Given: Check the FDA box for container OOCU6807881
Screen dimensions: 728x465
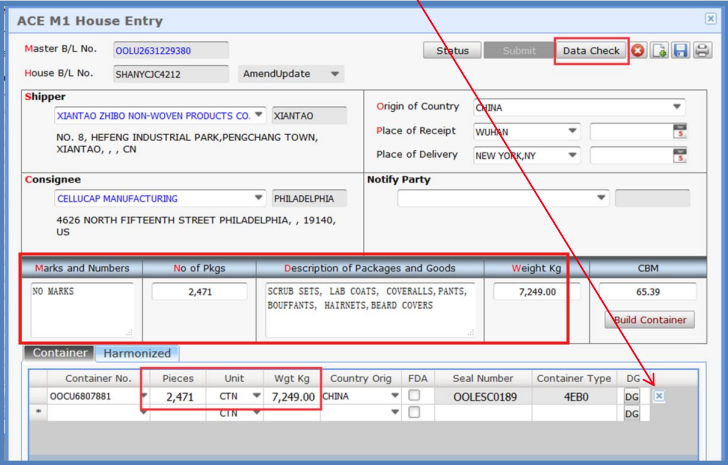Looking at the screenshot, I should pyautogui.click(x=414, y=396).
